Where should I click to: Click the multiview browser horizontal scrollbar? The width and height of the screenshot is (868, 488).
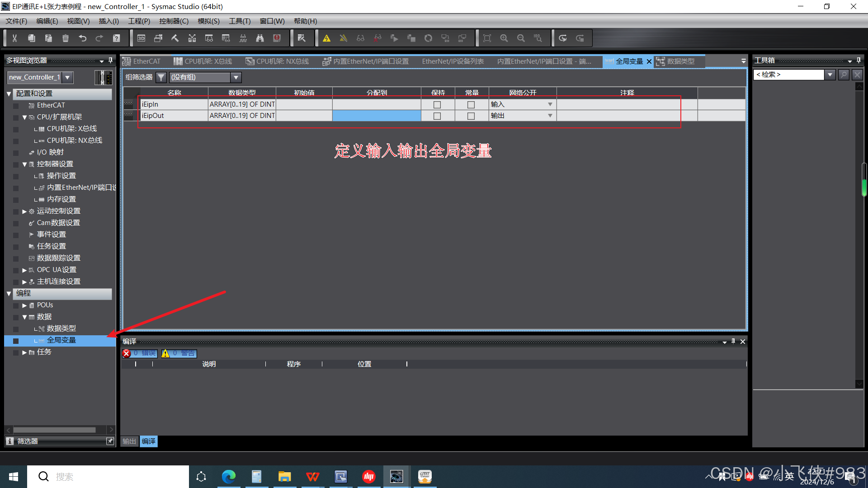54,430
